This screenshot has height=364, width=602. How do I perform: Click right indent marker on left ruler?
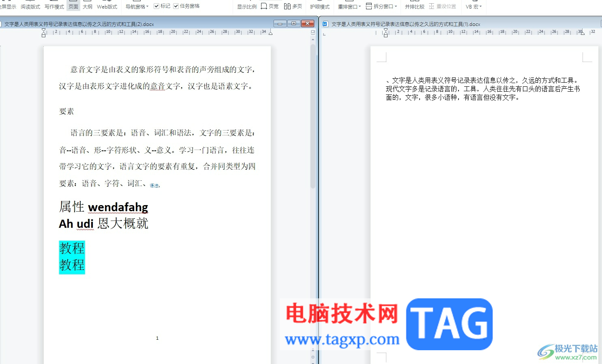[x=271, y=33]
